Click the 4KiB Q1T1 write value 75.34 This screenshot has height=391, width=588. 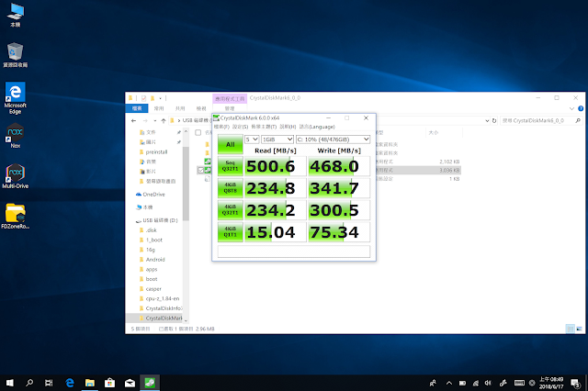(x=339, y=232)
